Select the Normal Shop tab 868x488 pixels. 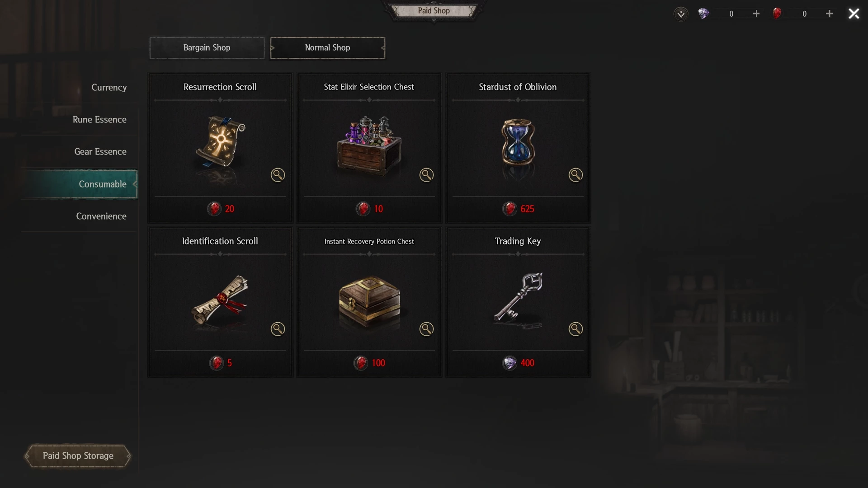tap(328, 48)
